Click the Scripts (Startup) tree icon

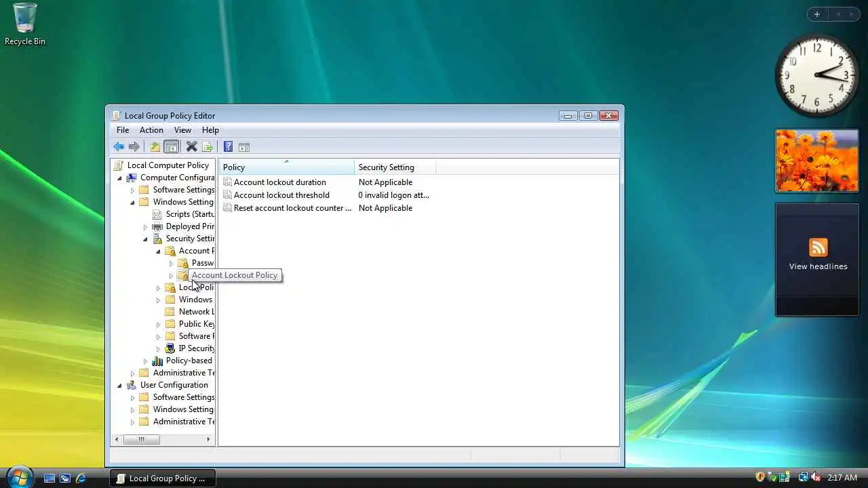(x=157, y=214)
